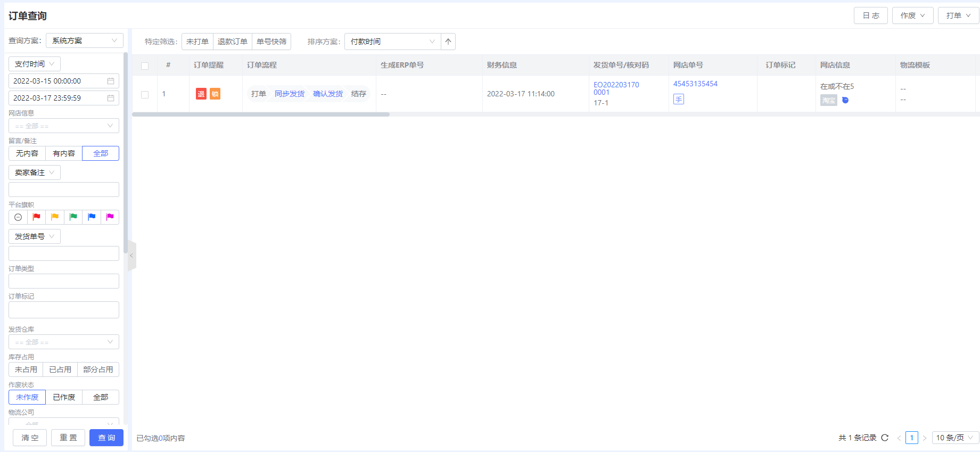This screenshot has height=452, width=980.
Task: Click the 打单 step in order flow
Action: pos(259,94)
